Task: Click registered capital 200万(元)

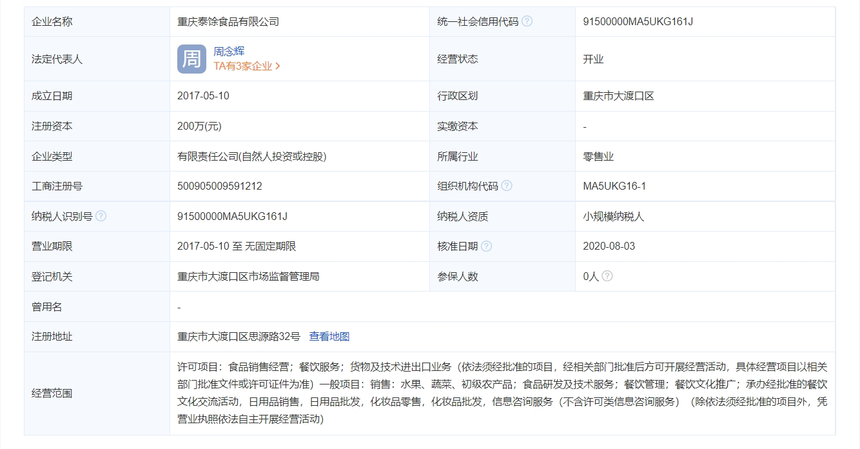Action: coord(199,126)
